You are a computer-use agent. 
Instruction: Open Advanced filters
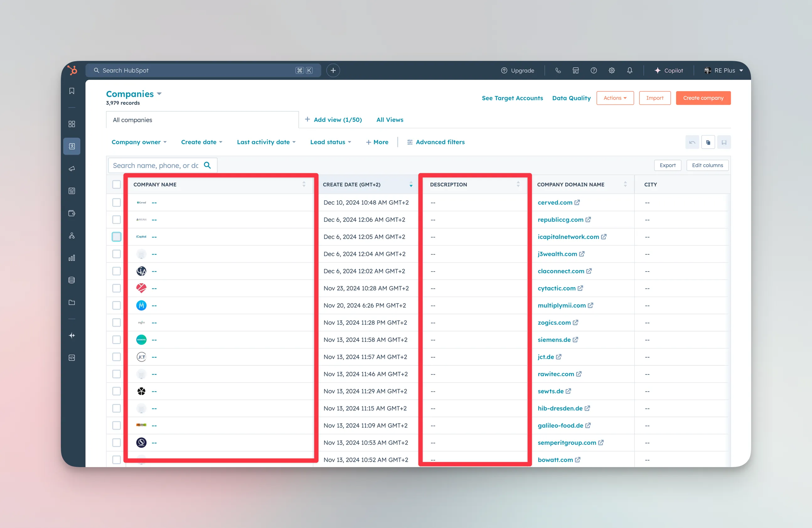point(436,142)
